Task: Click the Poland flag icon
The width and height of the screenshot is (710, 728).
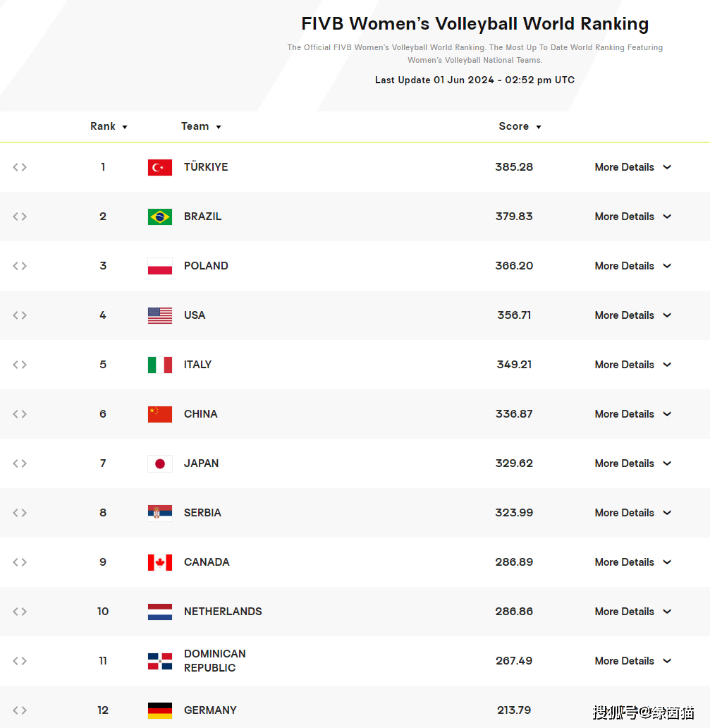Action: [x=160, y=266]
